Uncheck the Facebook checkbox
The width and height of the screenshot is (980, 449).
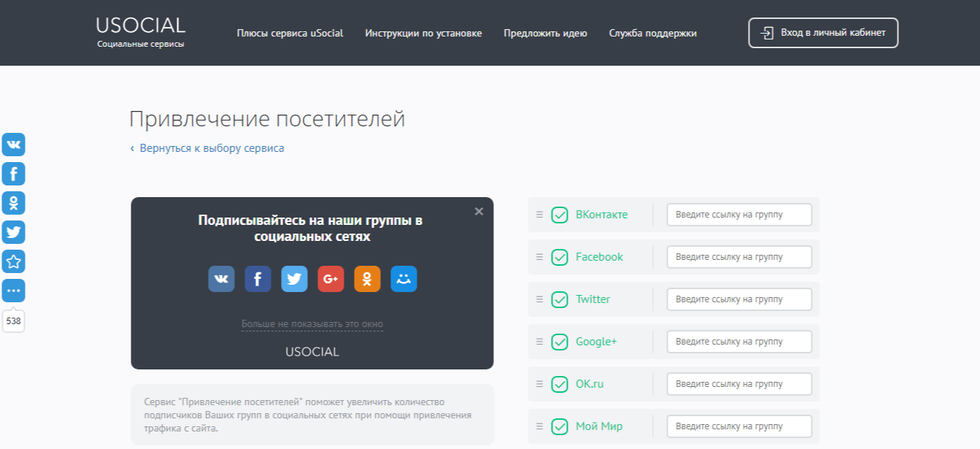pos(560,257)
